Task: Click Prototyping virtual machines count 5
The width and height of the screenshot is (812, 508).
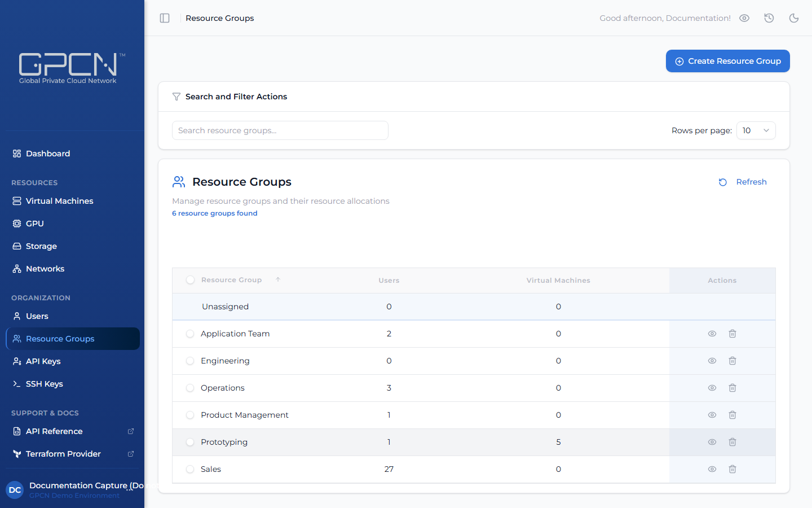Action: [558, 442]
